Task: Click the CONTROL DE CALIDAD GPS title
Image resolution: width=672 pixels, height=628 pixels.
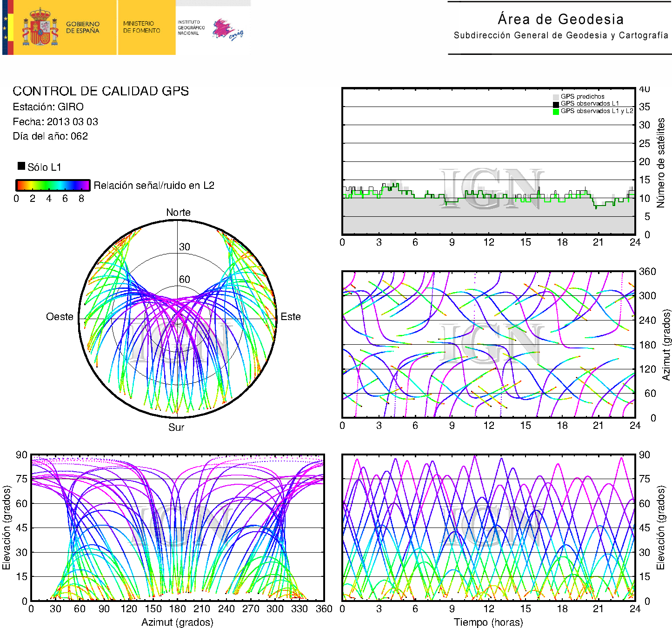Action: [x=100, y=91]
